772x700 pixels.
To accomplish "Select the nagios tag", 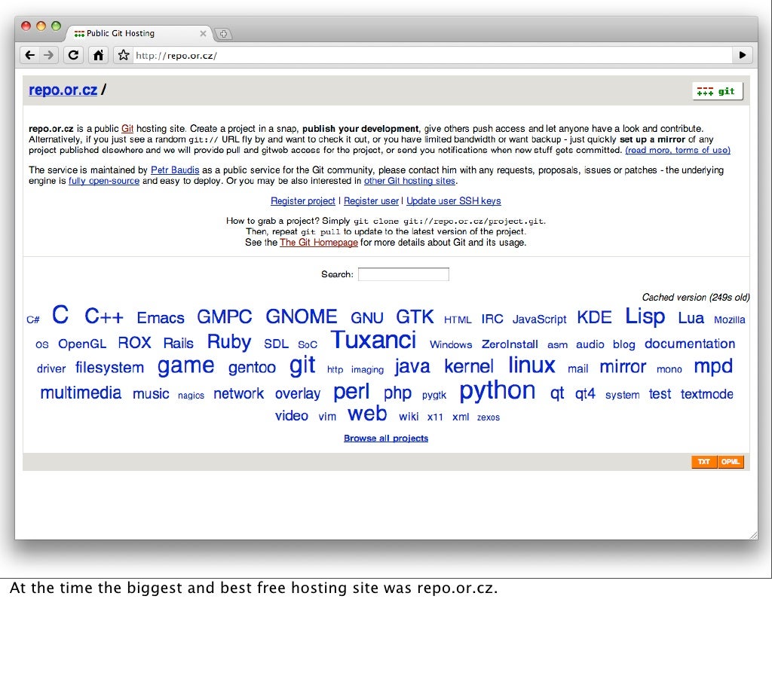I will click(x=191, y=396).
